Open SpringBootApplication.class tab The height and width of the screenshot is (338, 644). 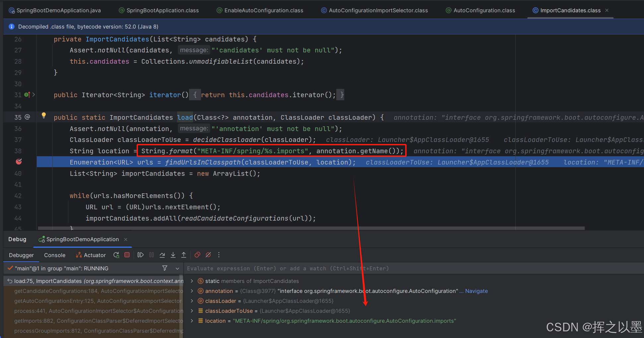159,10
